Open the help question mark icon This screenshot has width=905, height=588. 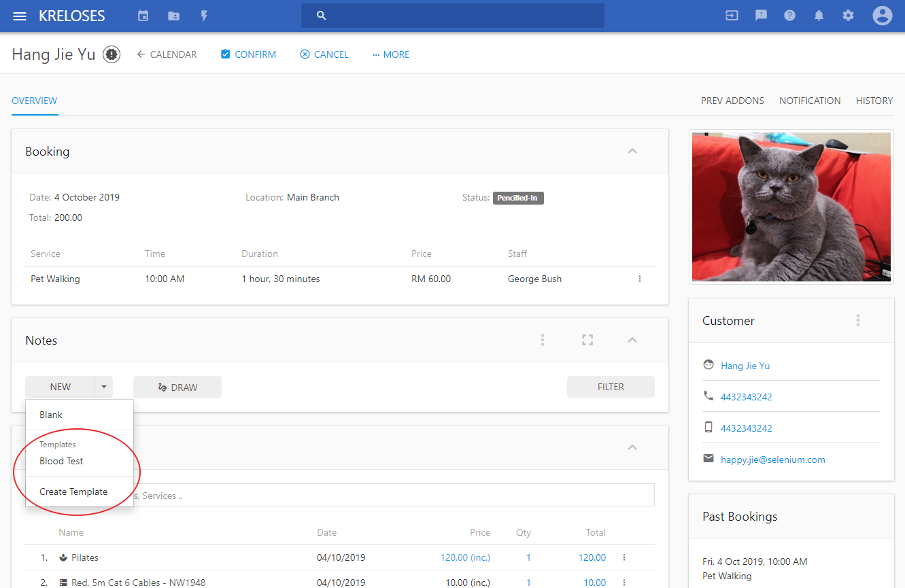(x=789, y=16)
